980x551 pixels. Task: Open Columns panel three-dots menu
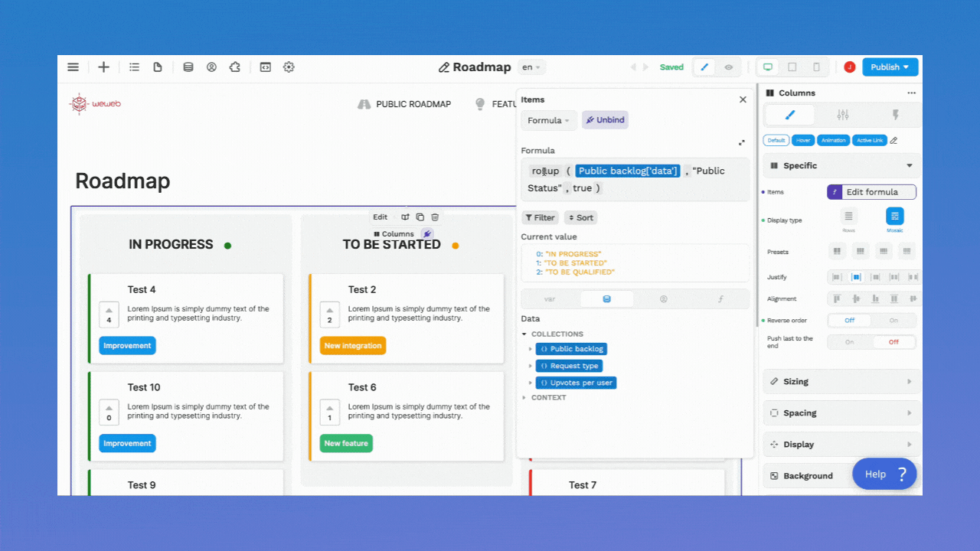click(911, 93)
